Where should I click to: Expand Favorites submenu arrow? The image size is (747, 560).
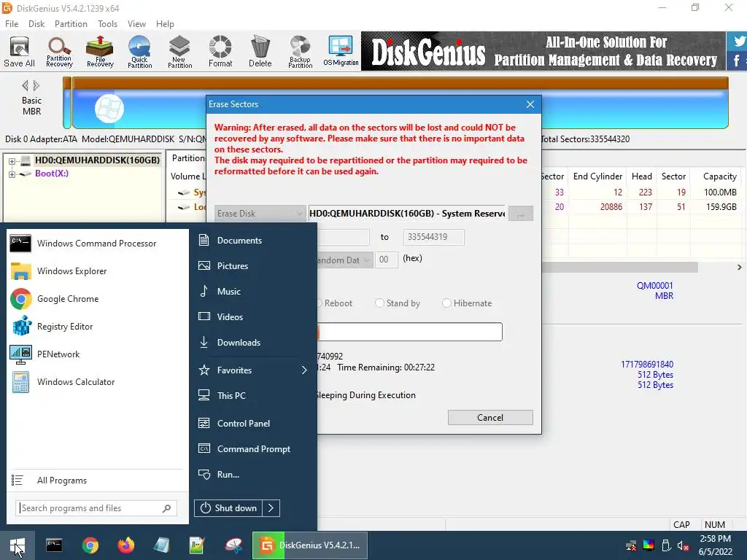(x=304, y=370)
